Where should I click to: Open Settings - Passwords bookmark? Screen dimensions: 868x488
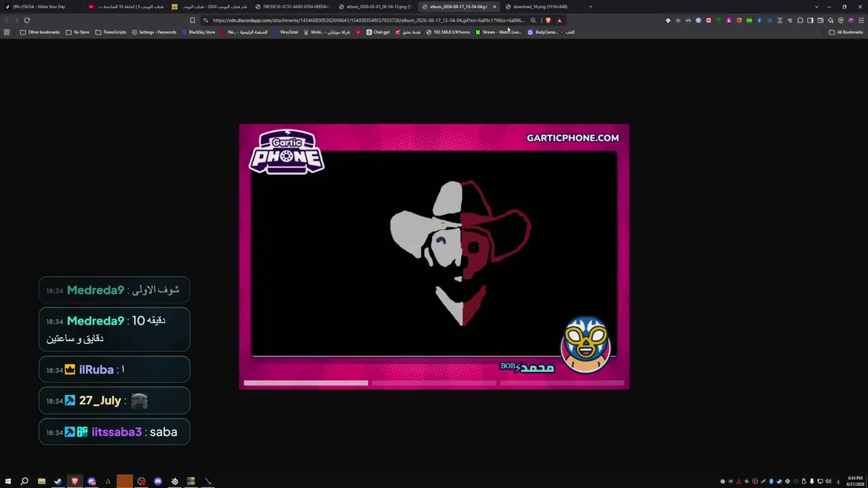154,32
